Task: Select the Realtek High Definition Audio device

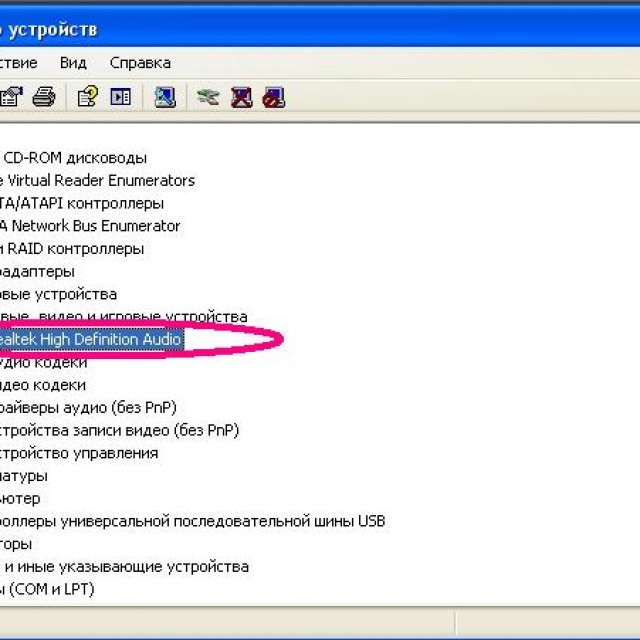Action: coord(91,340)
